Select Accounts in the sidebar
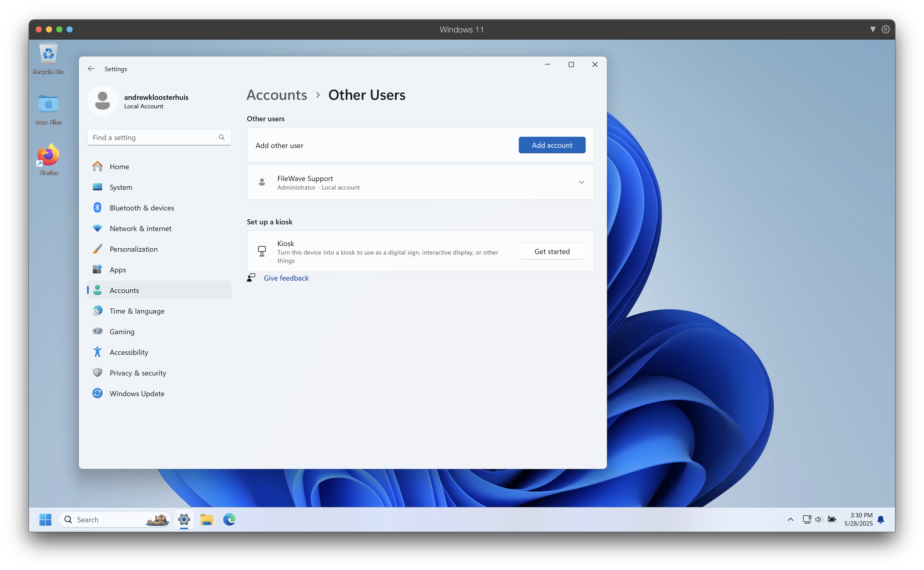This screenshot has height=570, width=924. [159, 290]
